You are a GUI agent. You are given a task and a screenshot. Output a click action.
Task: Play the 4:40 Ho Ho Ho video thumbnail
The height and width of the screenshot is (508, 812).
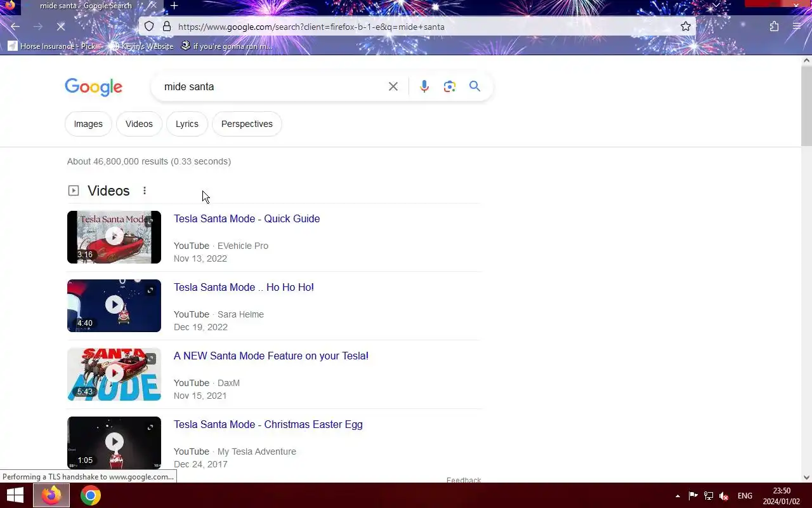coord(114,305)
